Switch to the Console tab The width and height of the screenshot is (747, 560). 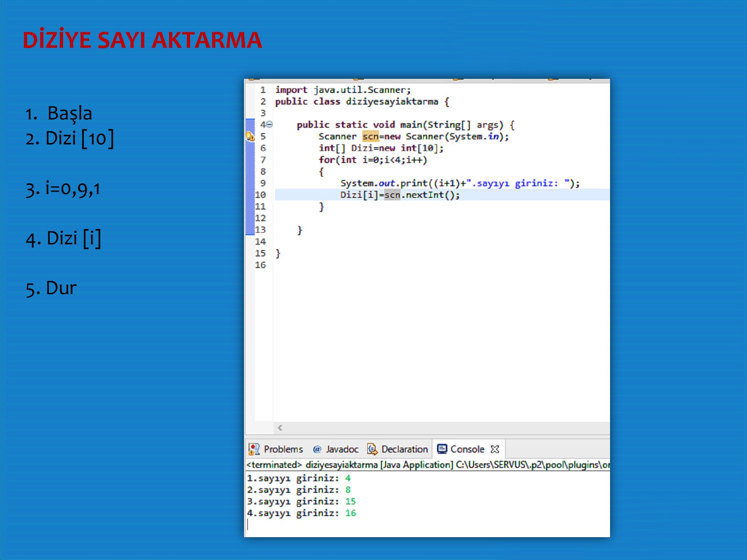[467, 449]
